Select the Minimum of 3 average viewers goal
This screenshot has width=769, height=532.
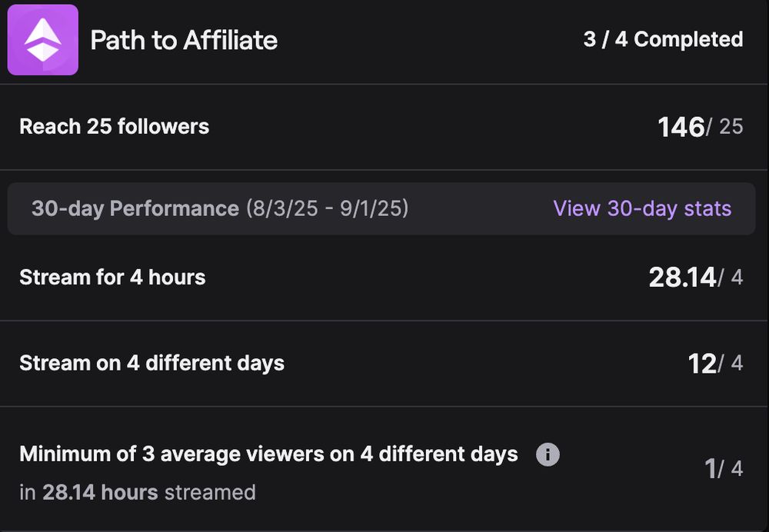pyautogui.click(x=268, y=454)
